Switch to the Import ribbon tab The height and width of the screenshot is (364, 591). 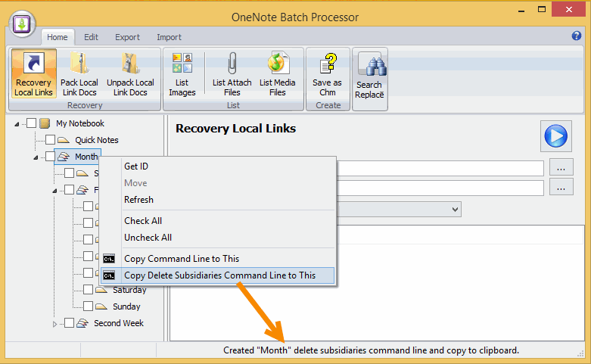170,37
